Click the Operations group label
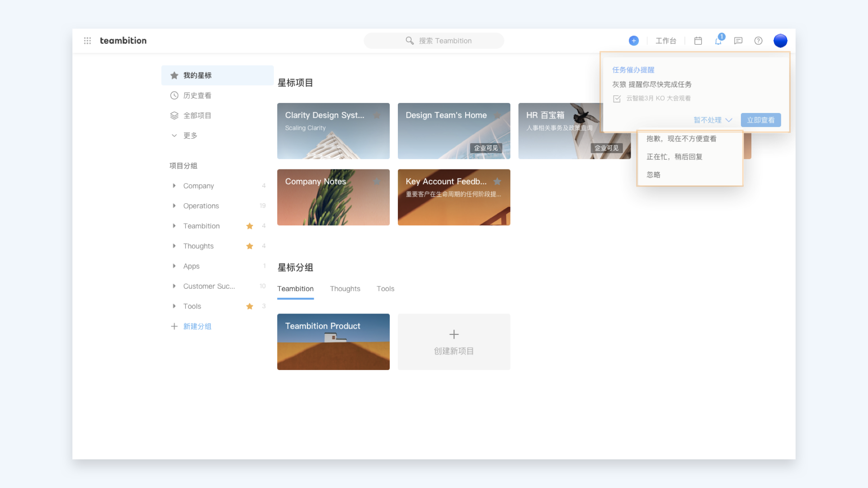Screen dimensions: 868x488 [201, 206]
